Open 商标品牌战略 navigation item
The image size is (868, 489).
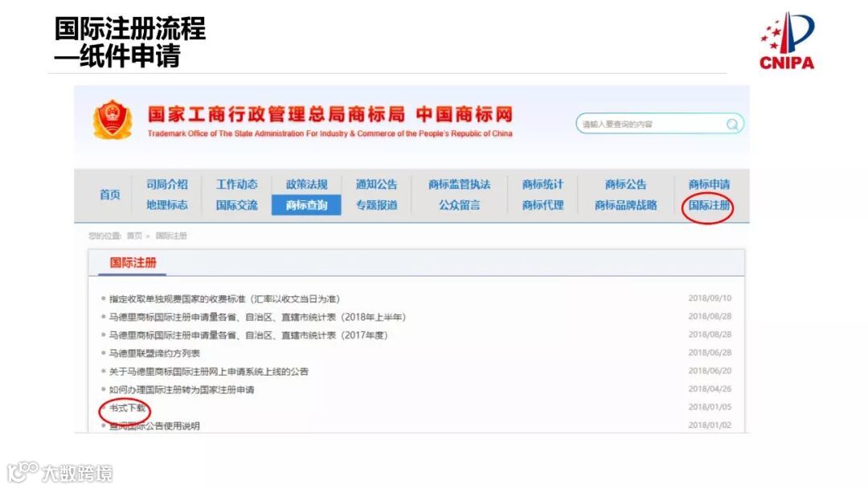625,205
